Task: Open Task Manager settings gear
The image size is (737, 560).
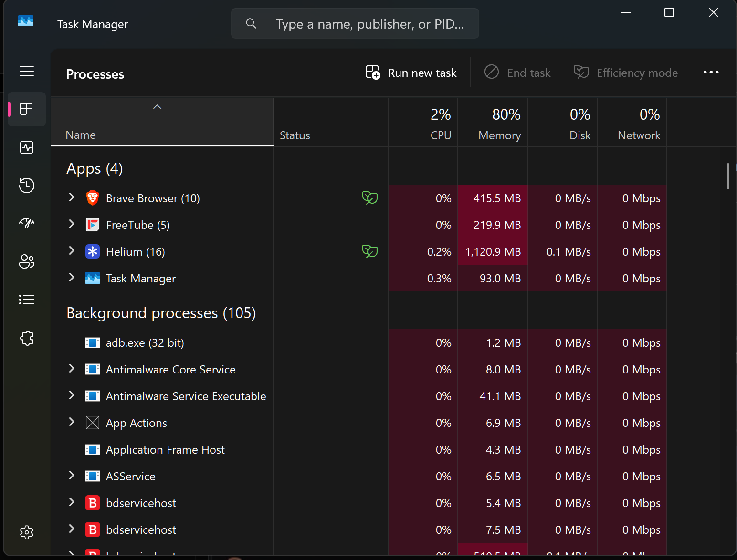Action: (27, 532)
